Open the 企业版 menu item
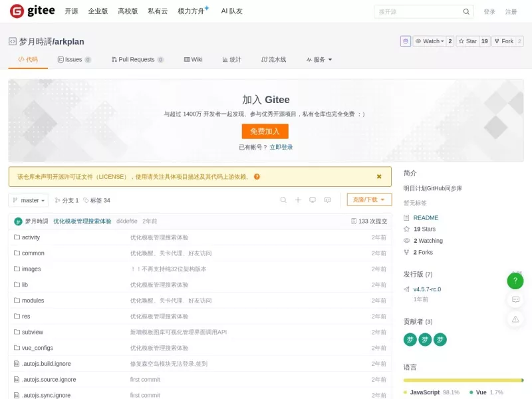 (x=98, y=11)
